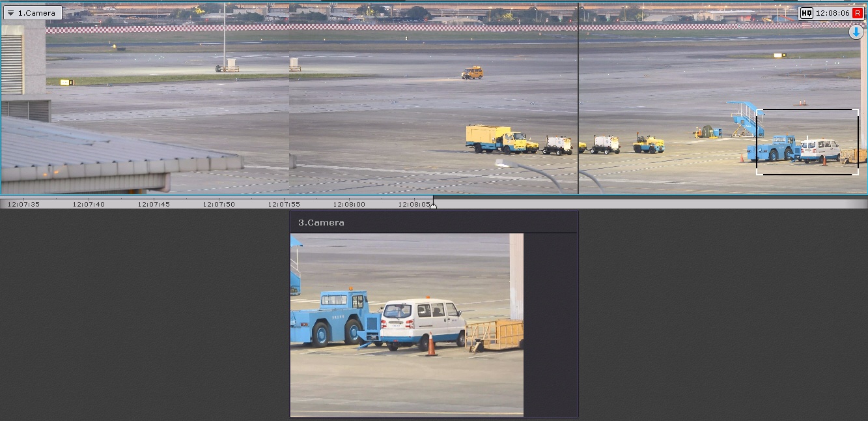Jump to 12:07:50 on the timeline

pyautogui.click(x=219, y=204)
